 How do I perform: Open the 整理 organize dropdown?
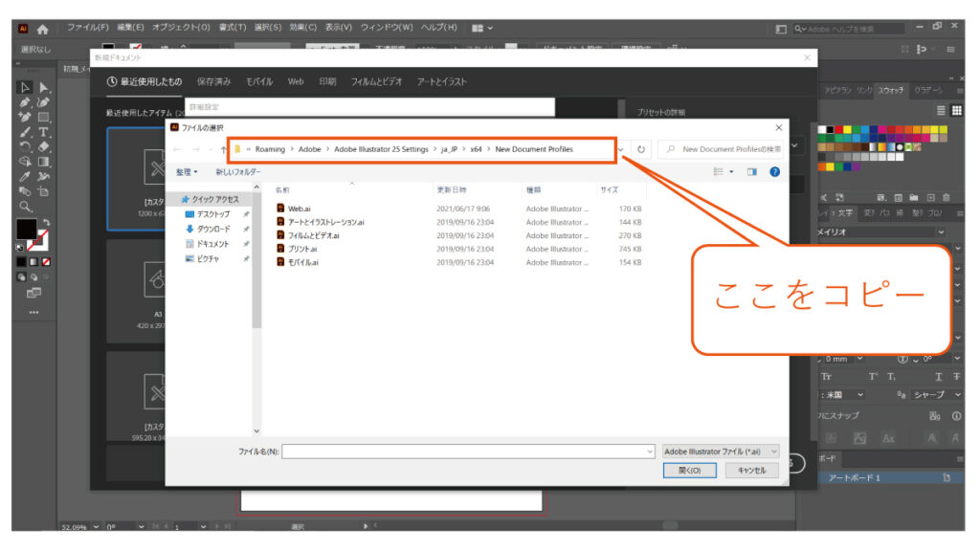pyautogui.click(x=187, y=172)
